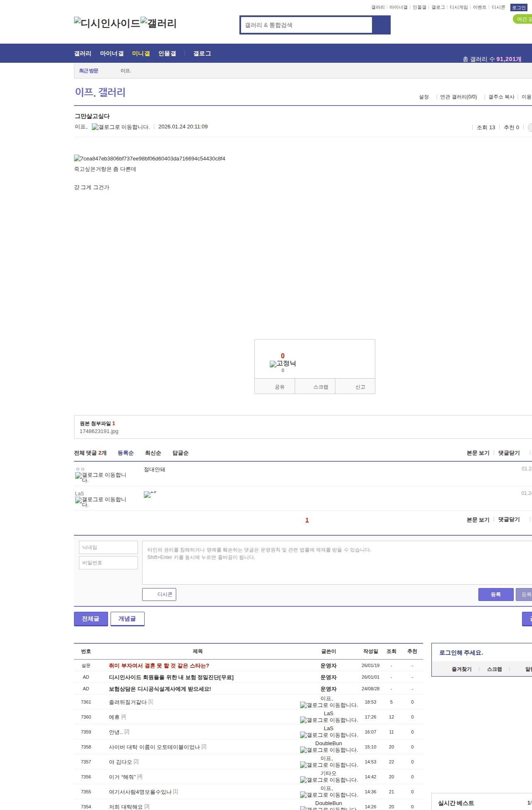
Task: Open the 설정 menu in the gallery header
Action: 424,97
